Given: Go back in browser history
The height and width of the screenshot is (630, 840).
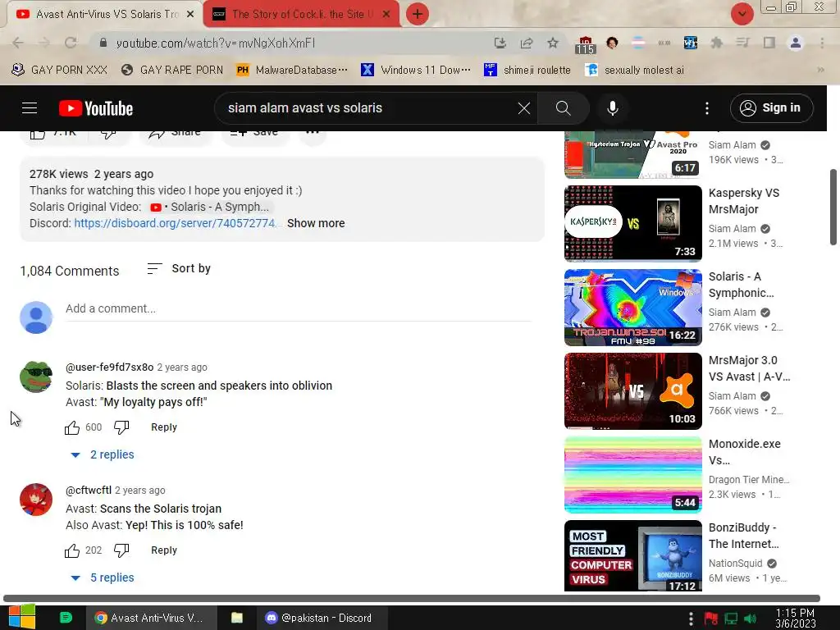Looking at the screenshot, I should coord(18,43).
